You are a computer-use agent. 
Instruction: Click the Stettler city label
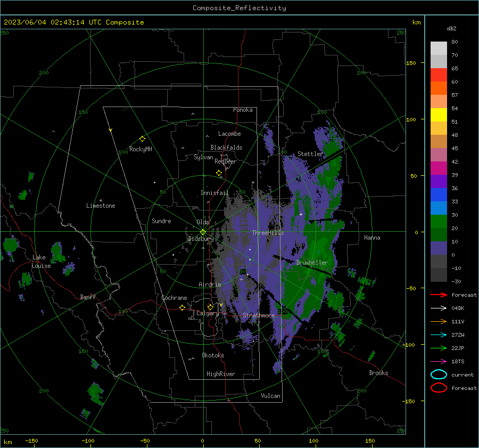tap(310, 154)
